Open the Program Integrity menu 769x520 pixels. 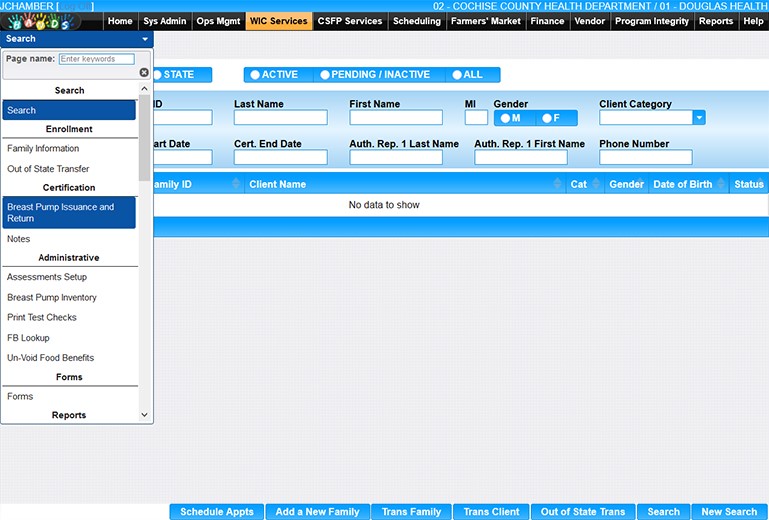650,21
